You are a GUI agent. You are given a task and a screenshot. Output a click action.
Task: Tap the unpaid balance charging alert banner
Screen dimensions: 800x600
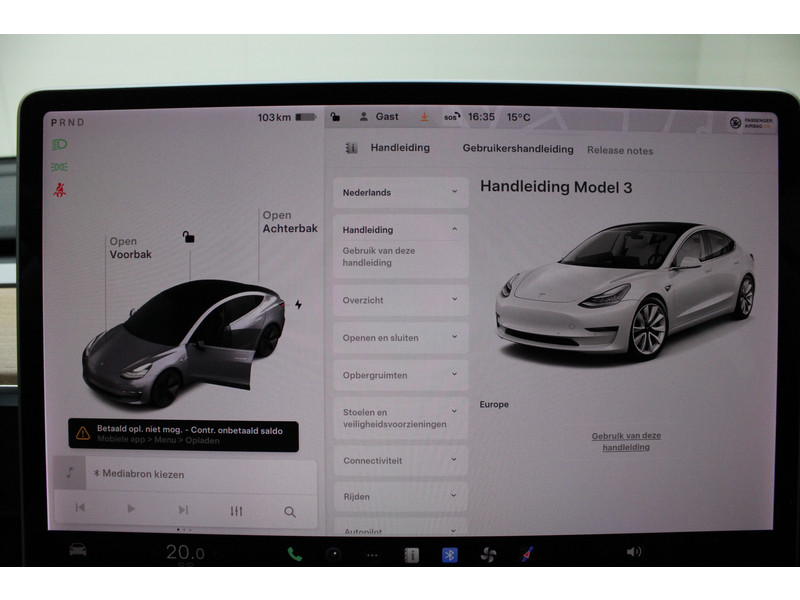point(184,435)
